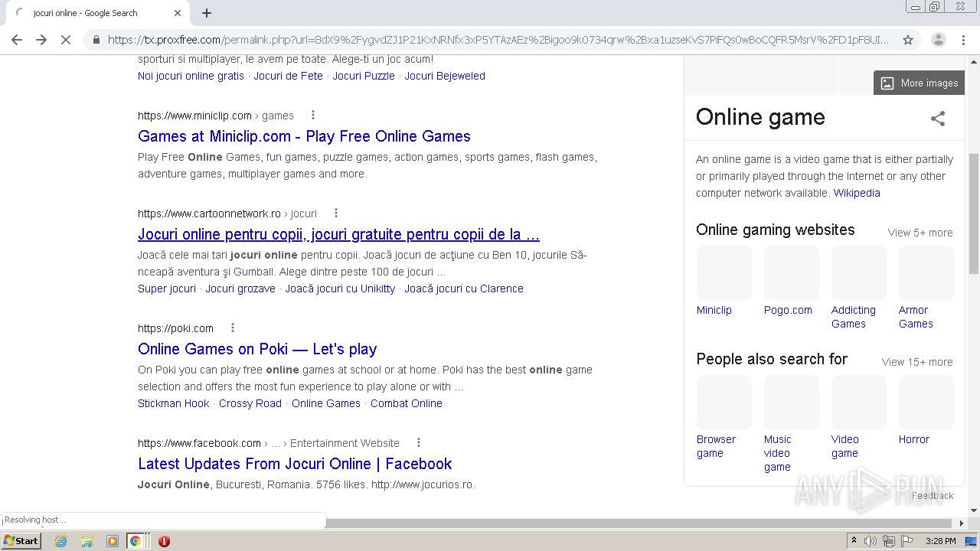Viewport: 980px width, 551px height.
Task: Click Jocuri de Fete sitelink
Action: tap(288, 76)
